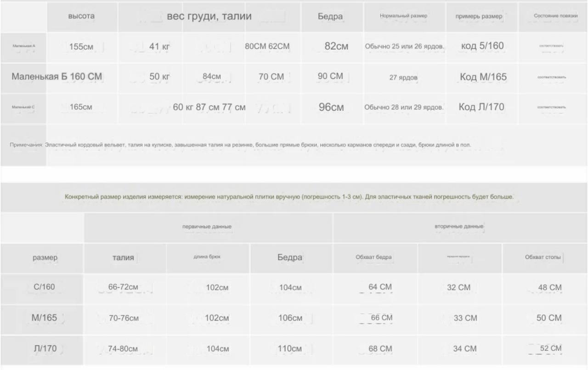This screenshot has width=588, height=370.
Task: Click the 'С/160' size row label
Action: click(44, 287)
